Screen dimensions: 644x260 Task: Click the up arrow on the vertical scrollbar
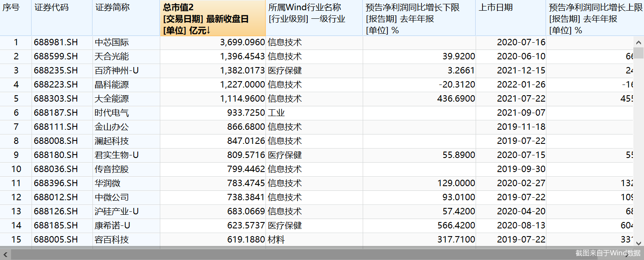(638, 42)
